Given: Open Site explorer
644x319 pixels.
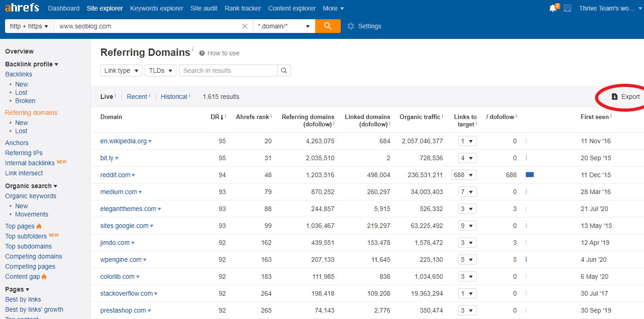Looking at the screenshot, I should 105,8.
